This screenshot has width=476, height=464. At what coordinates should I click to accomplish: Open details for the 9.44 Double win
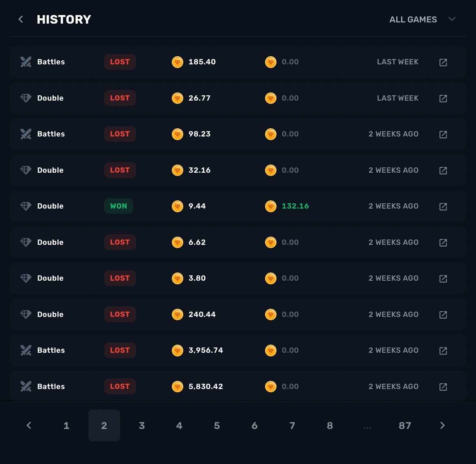[x=443, y=207]
